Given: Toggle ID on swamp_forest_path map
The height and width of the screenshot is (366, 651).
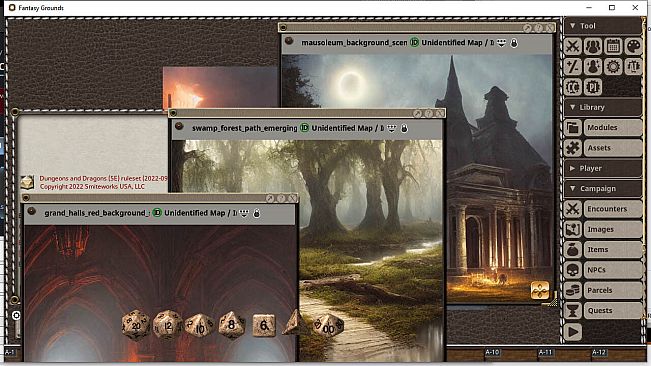Looking at the screenshot, I should (x=304, y=128).
